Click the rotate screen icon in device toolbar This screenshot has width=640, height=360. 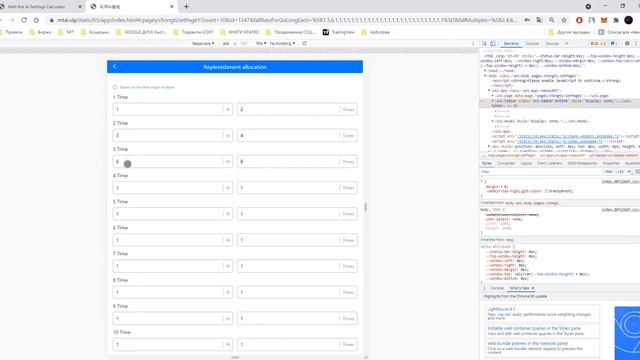pos(304,44)
